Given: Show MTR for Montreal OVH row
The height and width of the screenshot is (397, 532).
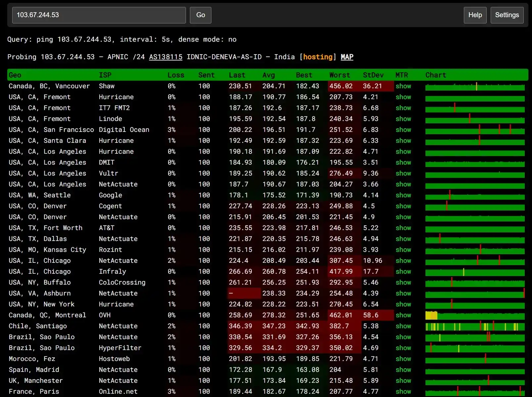Looking at the screenshot, I should click(403, 315).
